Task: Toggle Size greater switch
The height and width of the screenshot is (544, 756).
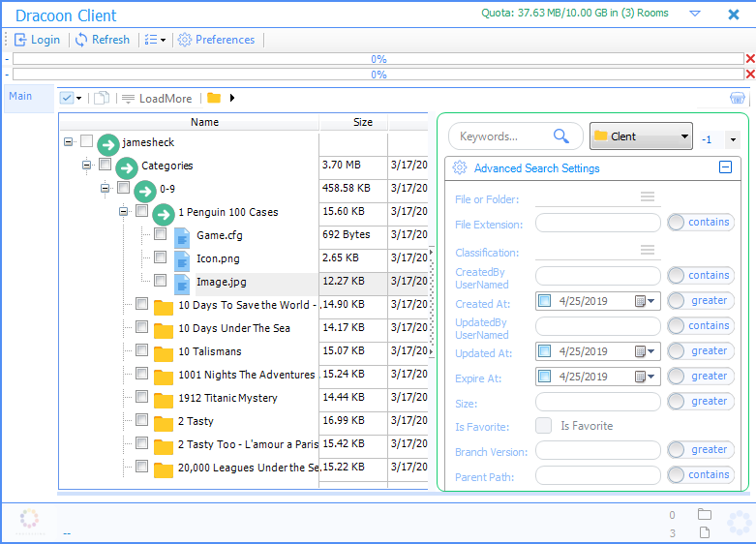Action: click(701, 402)
